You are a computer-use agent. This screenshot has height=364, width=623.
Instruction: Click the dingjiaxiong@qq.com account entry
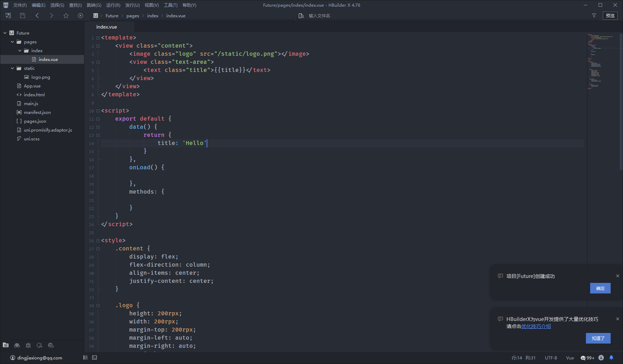[x=36, y=358]
